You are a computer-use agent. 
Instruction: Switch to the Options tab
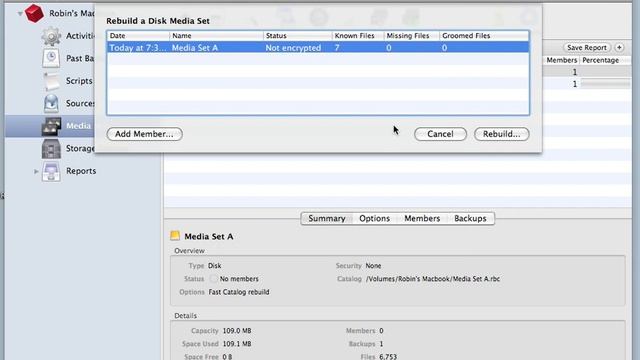pos(374,218)
